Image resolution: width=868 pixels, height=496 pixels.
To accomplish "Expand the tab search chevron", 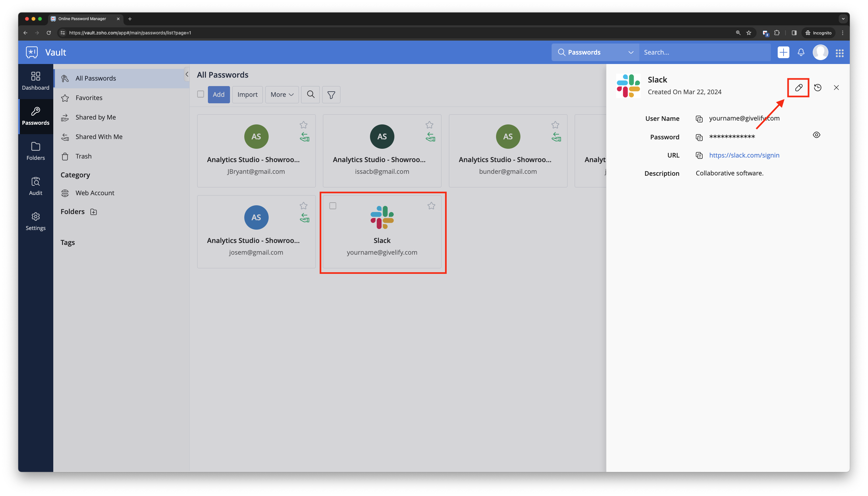I will (843, 19).
